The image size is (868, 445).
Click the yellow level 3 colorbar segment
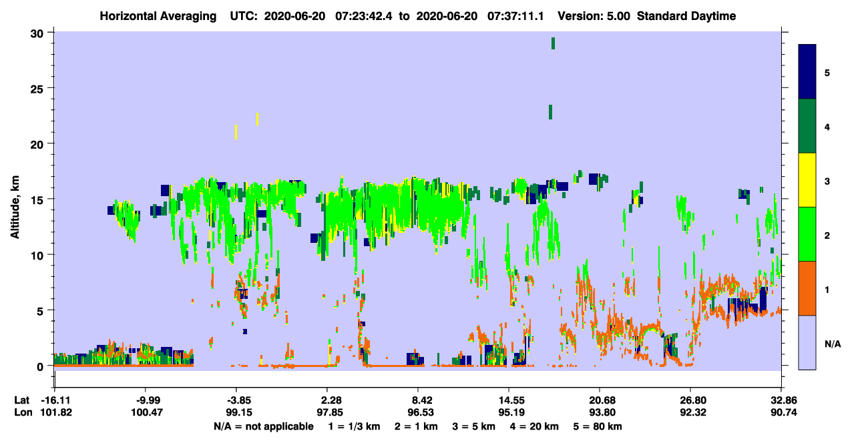coord(807,180)
